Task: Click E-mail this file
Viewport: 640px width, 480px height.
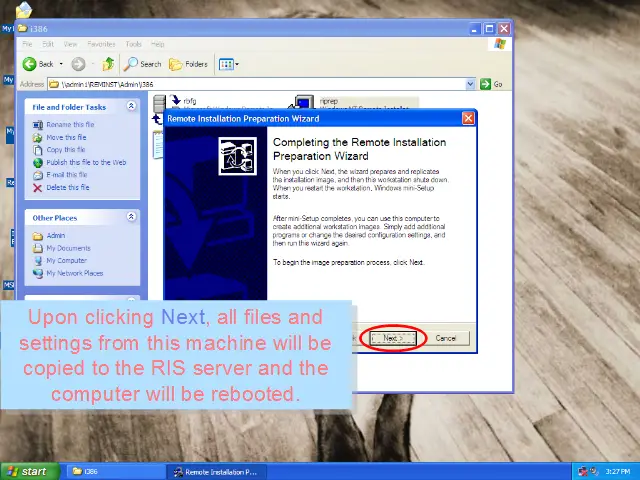Action: coord(67,175)
